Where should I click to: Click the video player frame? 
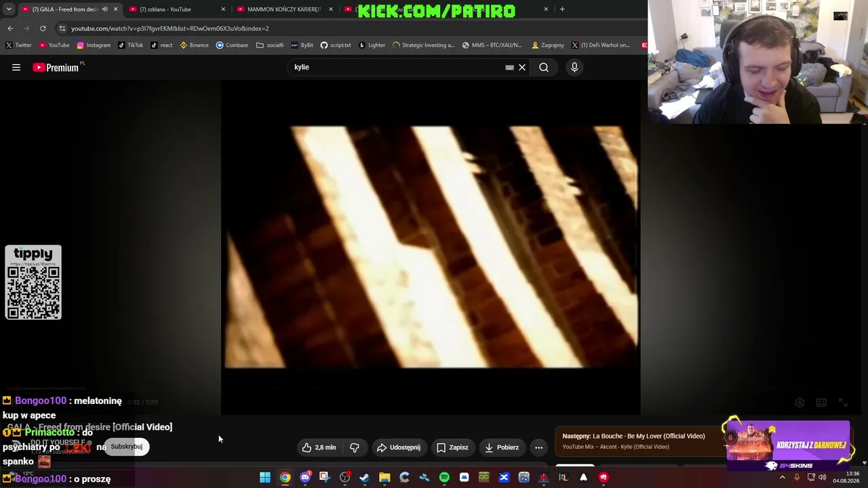pyautogui.click(x=431, y=247)
